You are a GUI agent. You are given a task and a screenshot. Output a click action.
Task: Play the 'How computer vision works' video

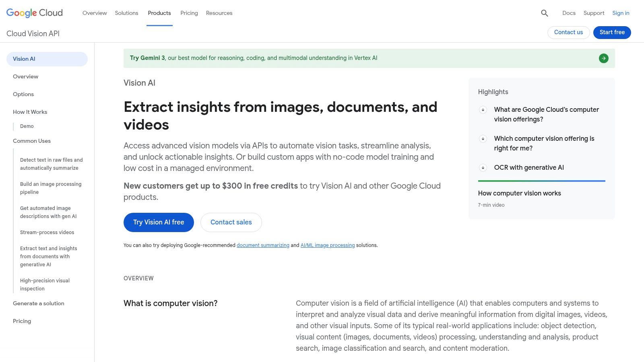(519, 193)
